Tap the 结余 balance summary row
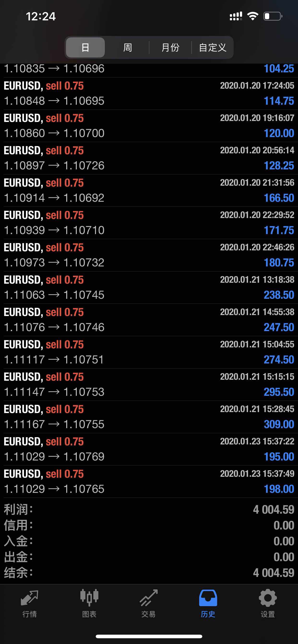The height and width of the screenshot is (644, 298). coord(149,573)
